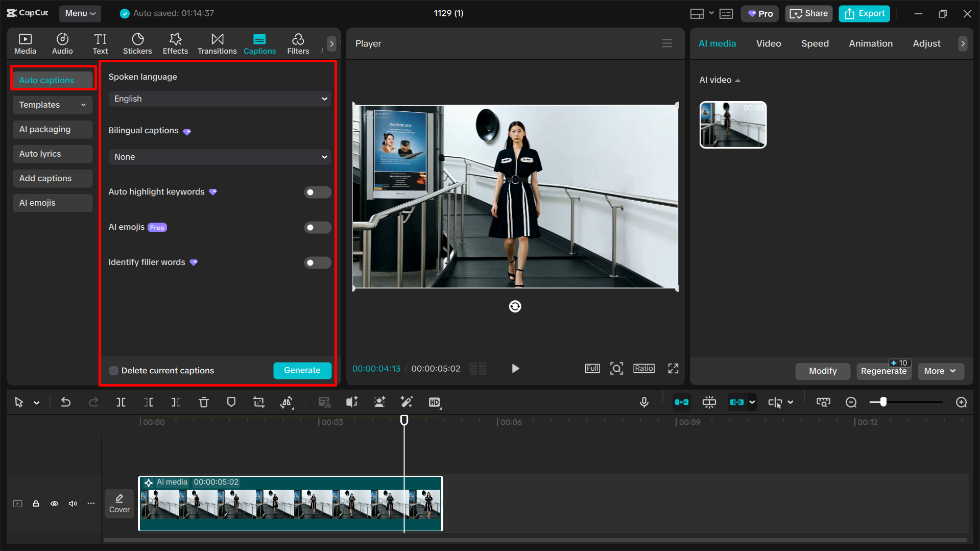Image resolution: width=980 pixels, height=551 pixels.
Task: Enable the Auto highlight keywords toggle
Action: 317,192
